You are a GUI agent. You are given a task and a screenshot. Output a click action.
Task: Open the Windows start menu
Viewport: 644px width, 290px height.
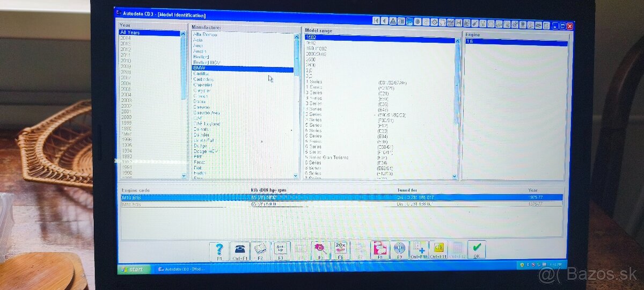pyautogui.click(x=134, y=269)
